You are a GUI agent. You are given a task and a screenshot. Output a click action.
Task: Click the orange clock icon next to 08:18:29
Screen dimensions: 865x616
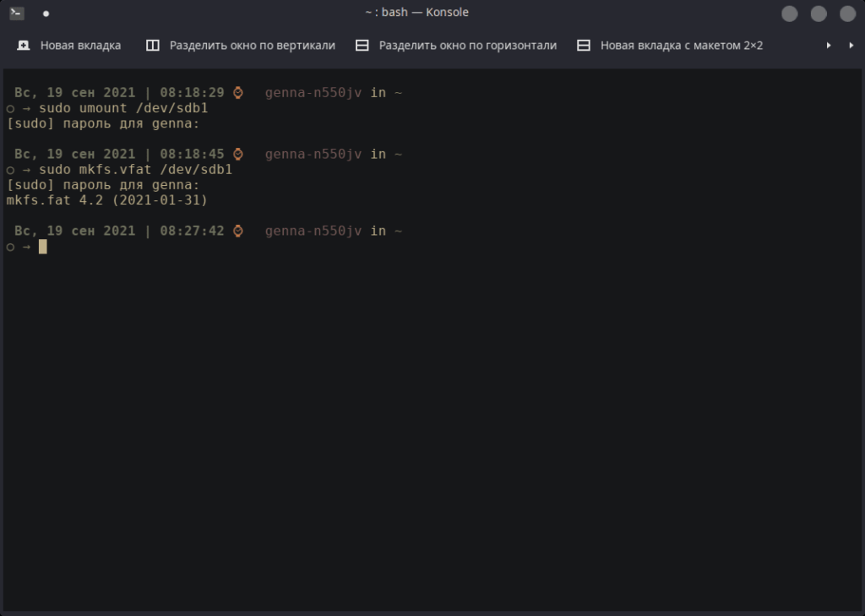point(237,93)
